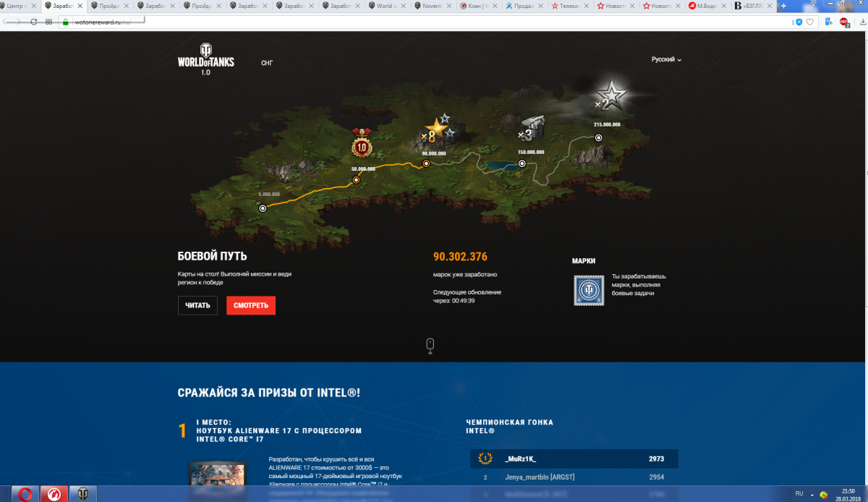868x502 pixels.
Task: Click the x3 crate reward icon
Action: 532,129
